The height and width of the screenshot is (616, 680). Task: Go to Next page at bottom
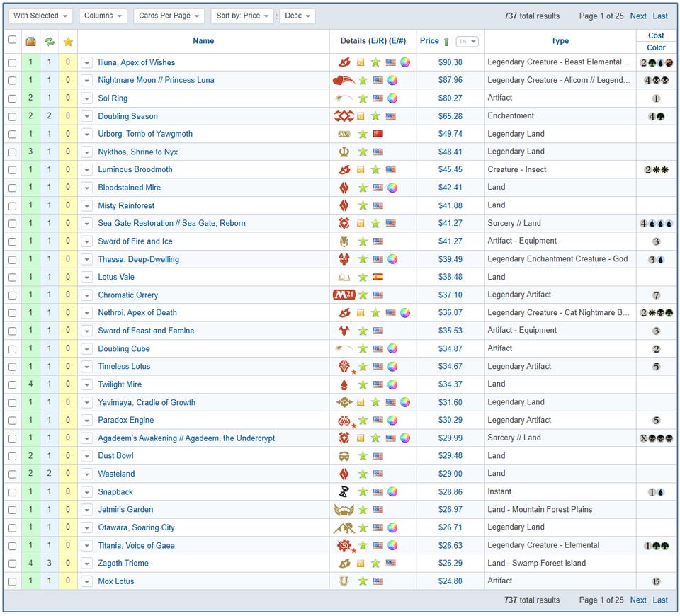pos(638,600)
